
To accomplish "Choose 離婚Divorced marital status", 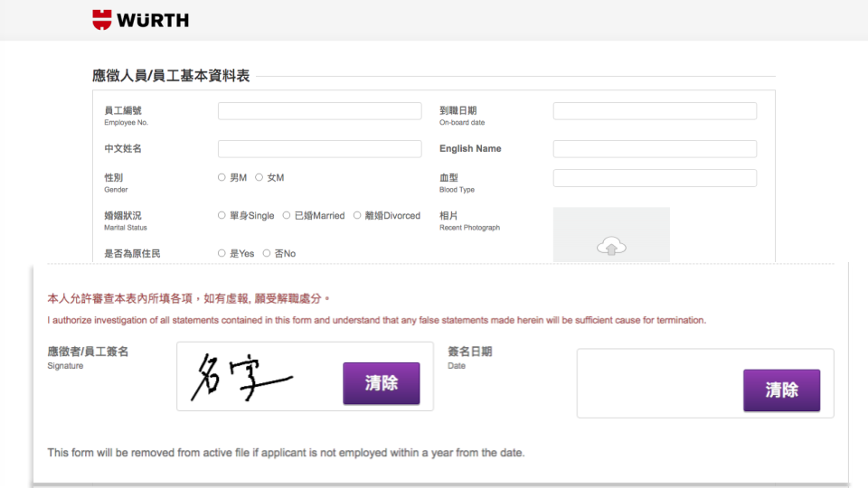I will pyautogui.click(x=357, y=216).
